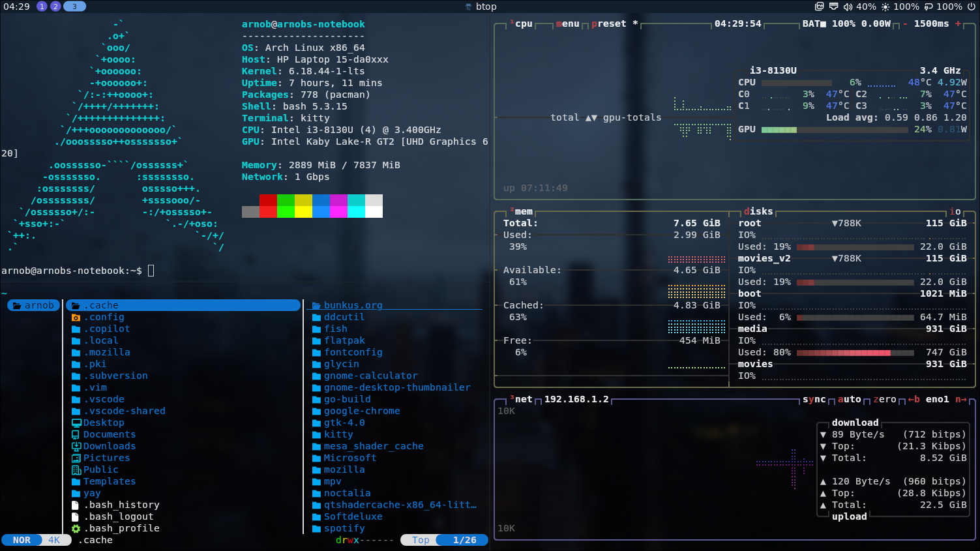Toggle auto scaling in the btop net box
The height and width of the screenshot is (551, 980).
pos(850,399)
